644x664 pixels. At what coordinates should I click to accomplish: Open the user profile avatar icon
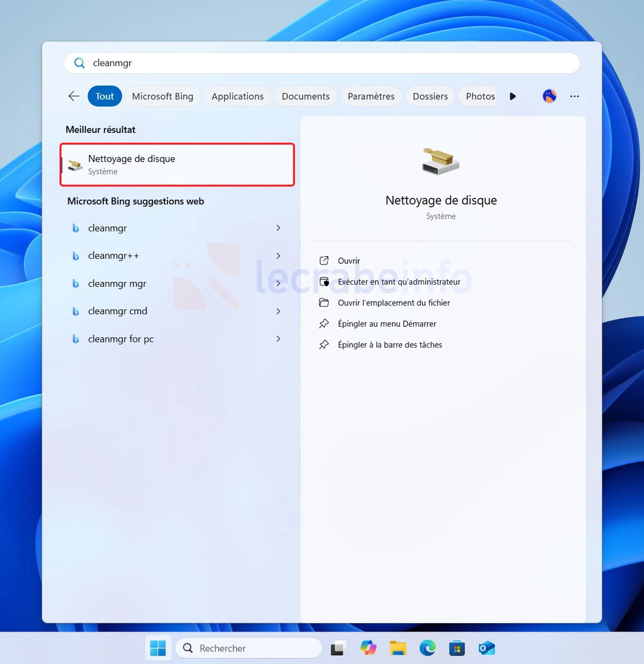click(549, 96)
